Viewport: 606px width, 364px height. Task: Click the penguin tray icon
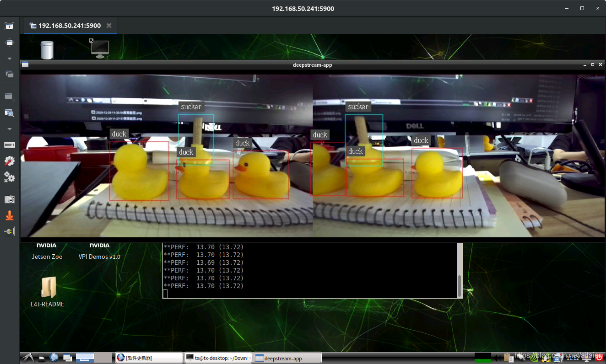click(546, 358)
